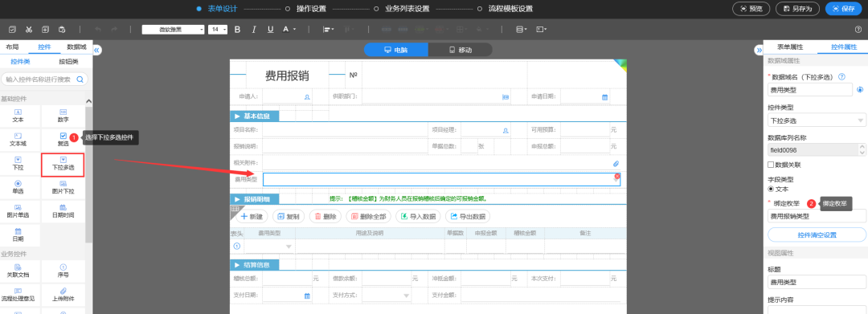
Task: Enable the 数据关联 checkbox
Action: [x=771, y=165]
